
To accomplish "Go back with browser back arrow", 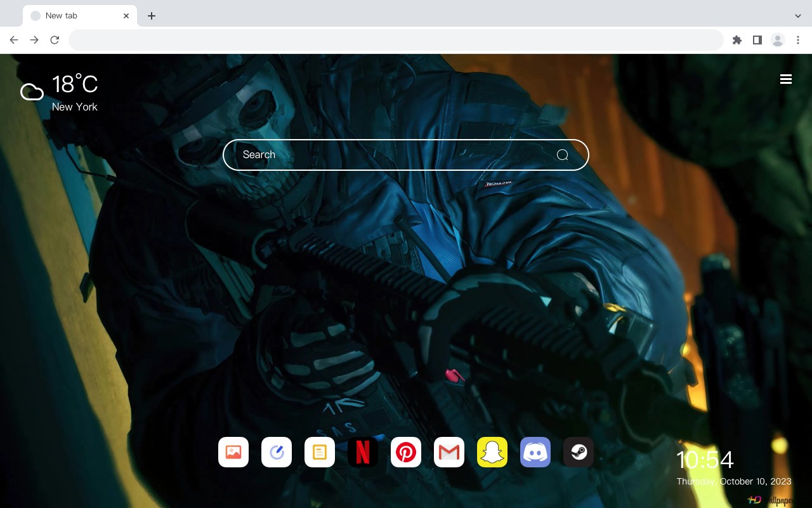I will click(14, 40).
